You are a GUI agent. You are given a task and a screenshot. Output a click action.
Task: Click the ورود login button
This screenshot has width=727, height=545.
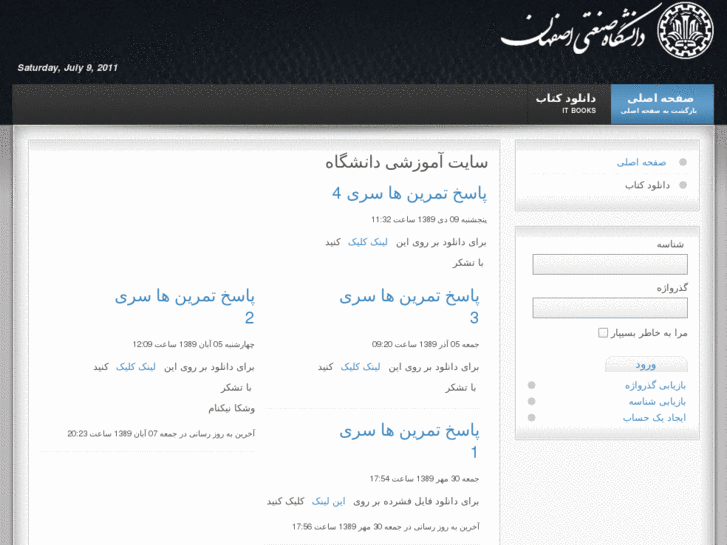pyautogui.click(x=646, y=365)
